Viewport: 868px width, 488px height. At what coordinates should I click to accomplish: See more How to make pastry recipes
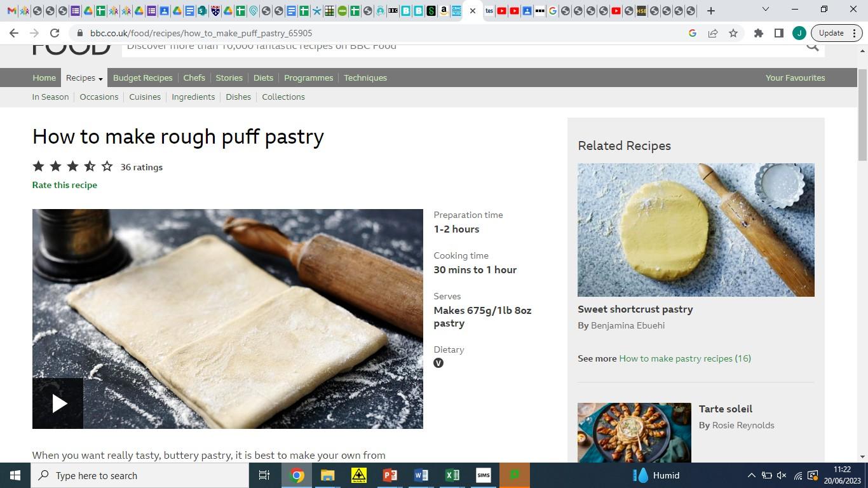coord(685,358)
